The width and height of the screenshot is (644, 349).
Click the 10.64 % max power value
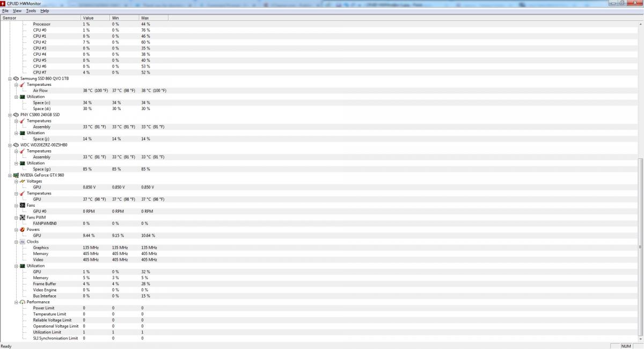(148, 235)
